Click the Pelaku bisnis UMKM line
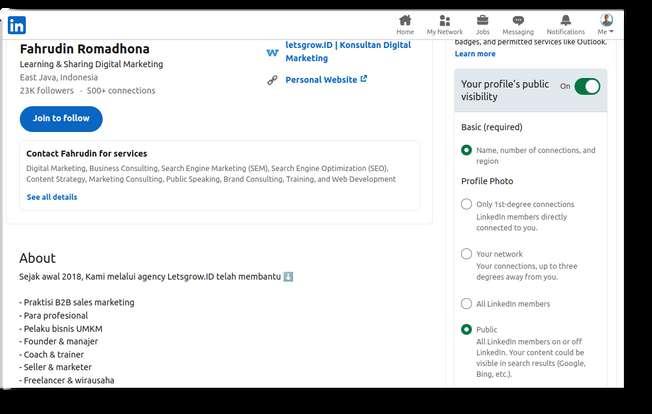652x414 pixels. (60, 329)
